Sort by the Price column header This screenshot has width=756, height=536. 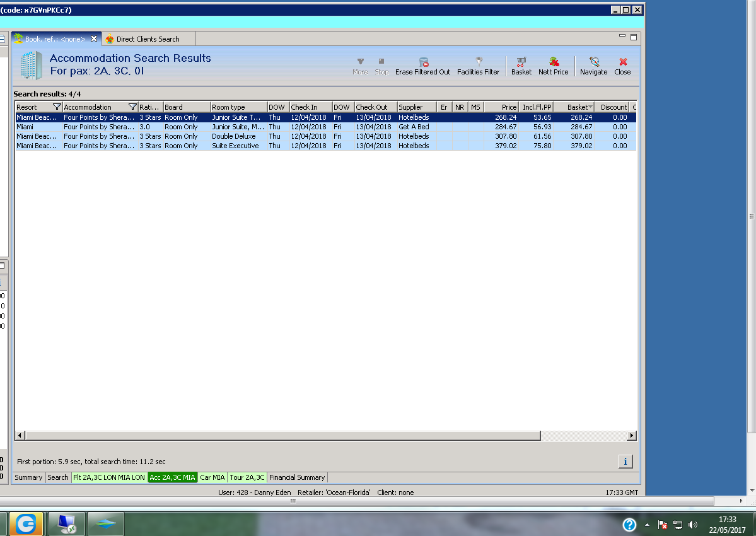click(x=501, y=107)
